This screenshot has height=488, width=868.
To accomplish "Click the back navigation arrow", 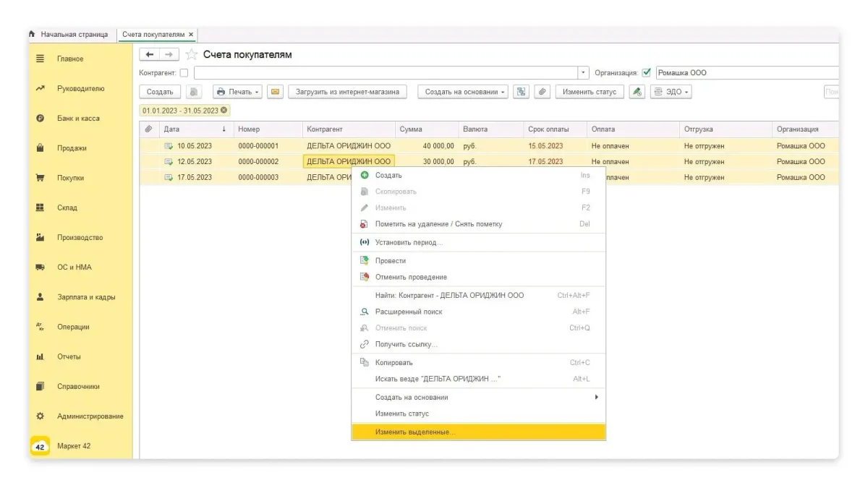I will [150, 55].
